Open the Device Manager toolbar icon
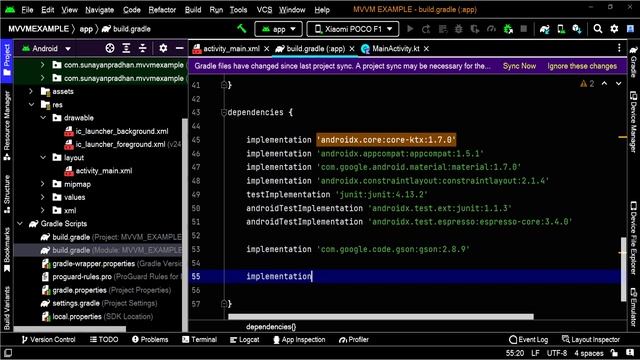 561,29
